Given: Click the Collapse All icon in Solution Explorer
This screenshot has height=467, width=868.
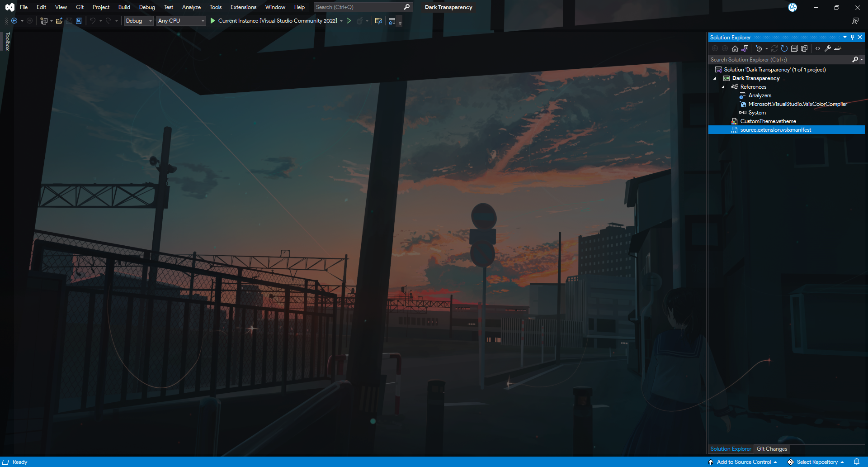Looking at the screenshot, I should 794,48.
